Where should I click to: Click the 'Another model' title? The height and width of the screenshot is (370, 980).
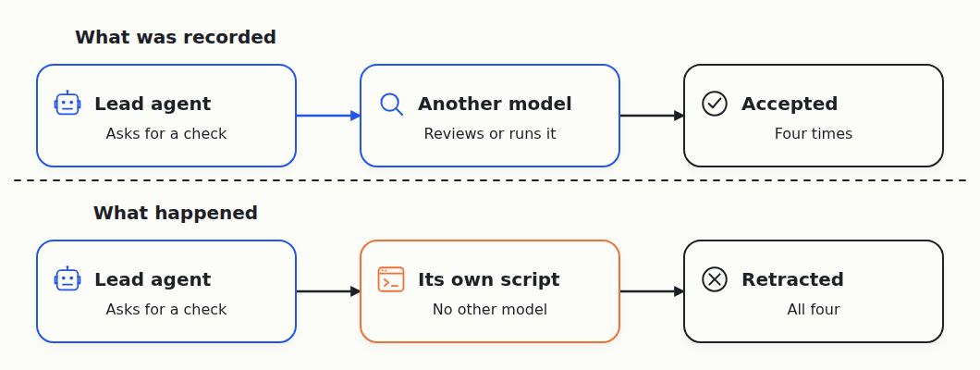tap(495, 104)
